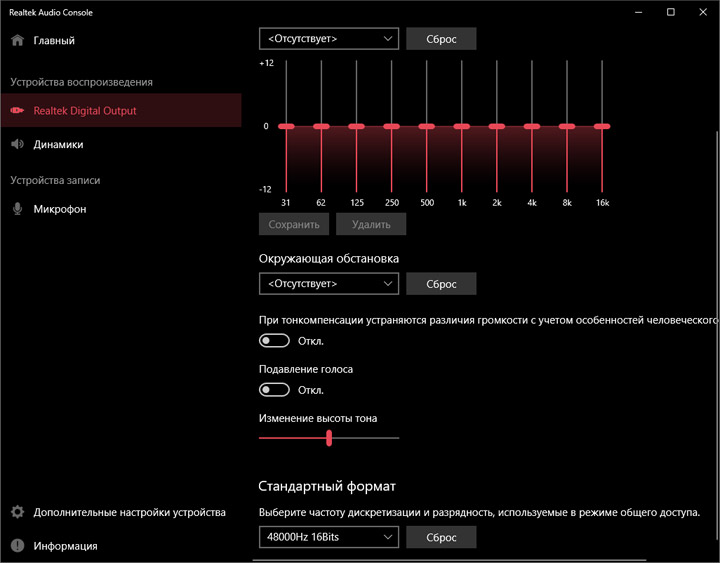Click the 4k equalizer slider handle
The height and width of the screenshot is (563, 720).
(532, 126)
